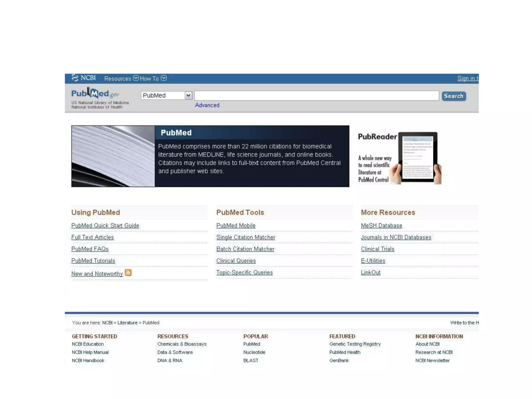532x399 pixels.
Task: Expand the Resources dropdown menu
Action: coord(121,78)
